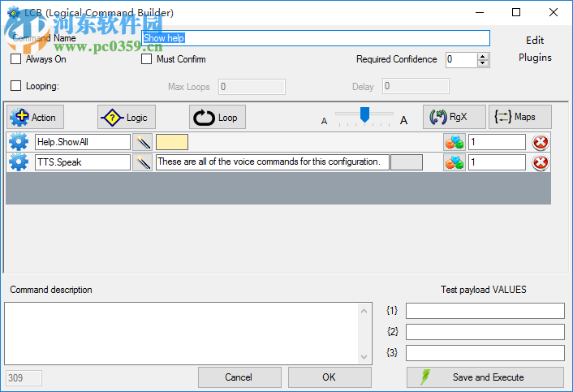This screenshot has height=392, width=573.
Task: Tick the Must Confirm checkbox
Action: (x=147, y=58)
